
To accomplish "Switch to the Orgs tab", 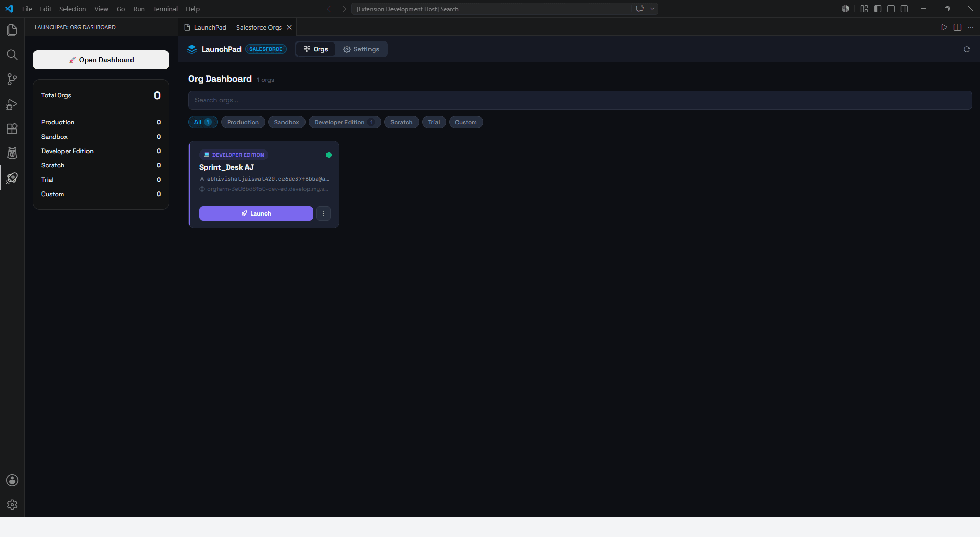I will (316, 49).
